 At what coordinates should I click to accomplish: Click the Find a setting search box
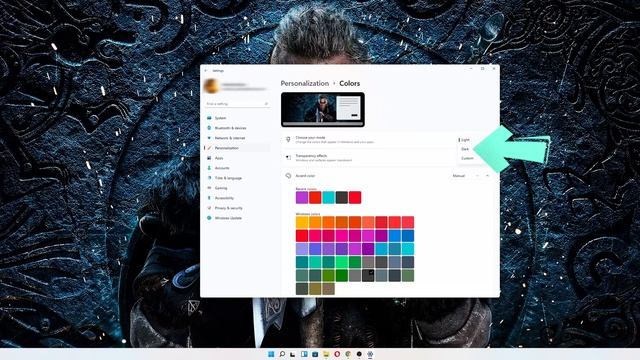(x=237, y=104)
